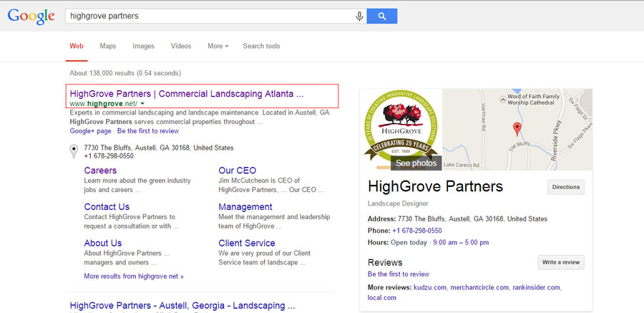This screenshot has width=644, height=313.
Task: Open the Our CEO sitelink
Action: (237, 170)
